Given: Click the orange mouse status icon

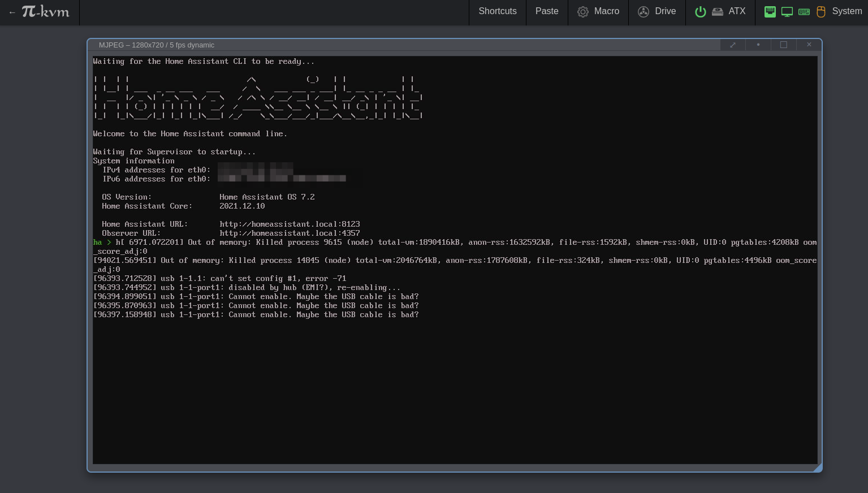Looking at the screenshot, I should [x=821, y=11].
